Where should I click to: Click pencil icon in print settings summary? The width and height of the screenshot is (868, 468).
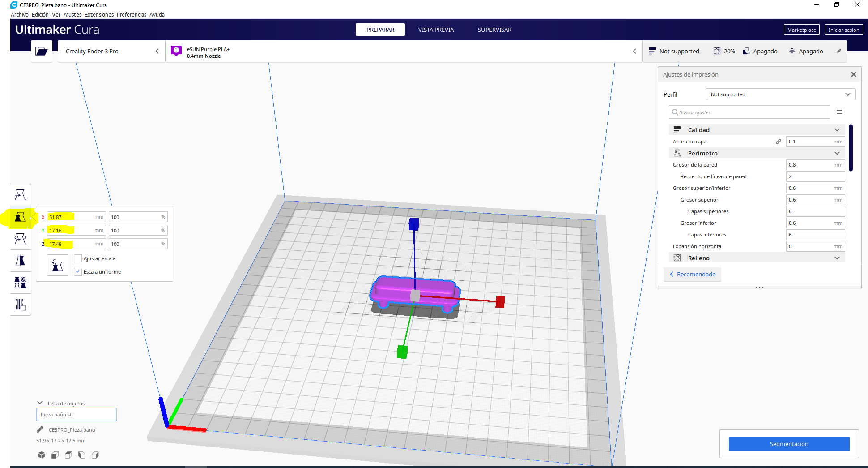pyautogui.click(x=839, y=51)
